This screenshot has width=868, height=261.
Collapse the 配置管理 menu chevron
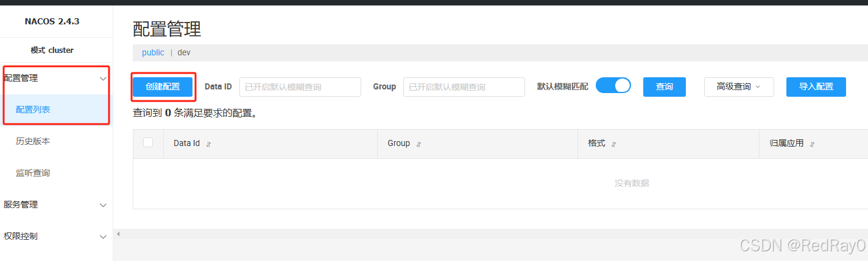[103, 78]
